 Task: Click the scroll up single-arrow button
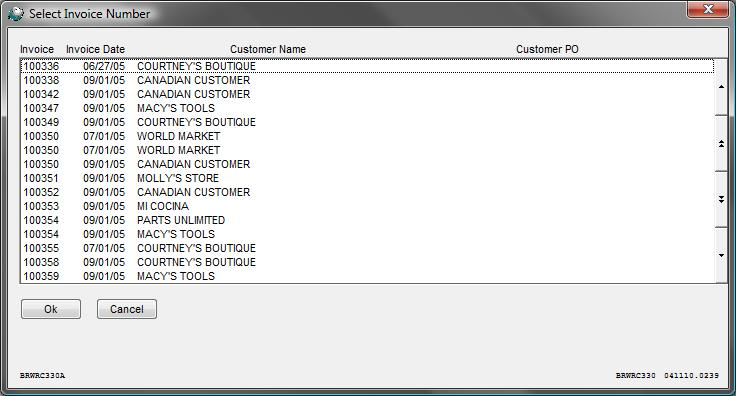click(721, 87)
